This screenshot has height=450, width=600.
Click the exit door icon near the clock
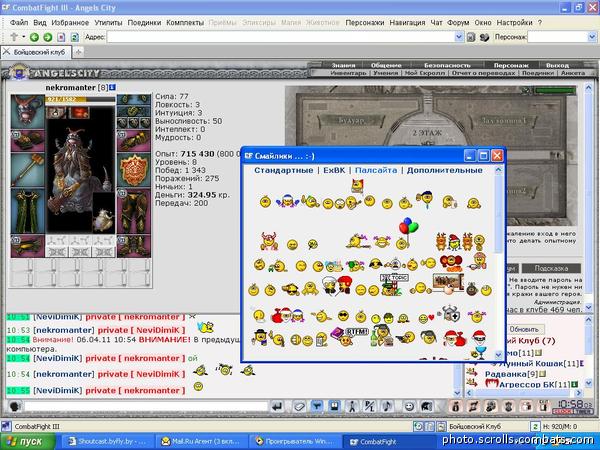[544, 406]
